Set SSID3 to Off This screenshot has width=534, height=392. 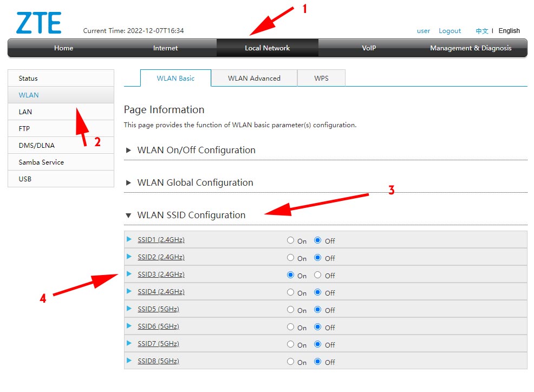pyautogui.click(x=318, y=275)
